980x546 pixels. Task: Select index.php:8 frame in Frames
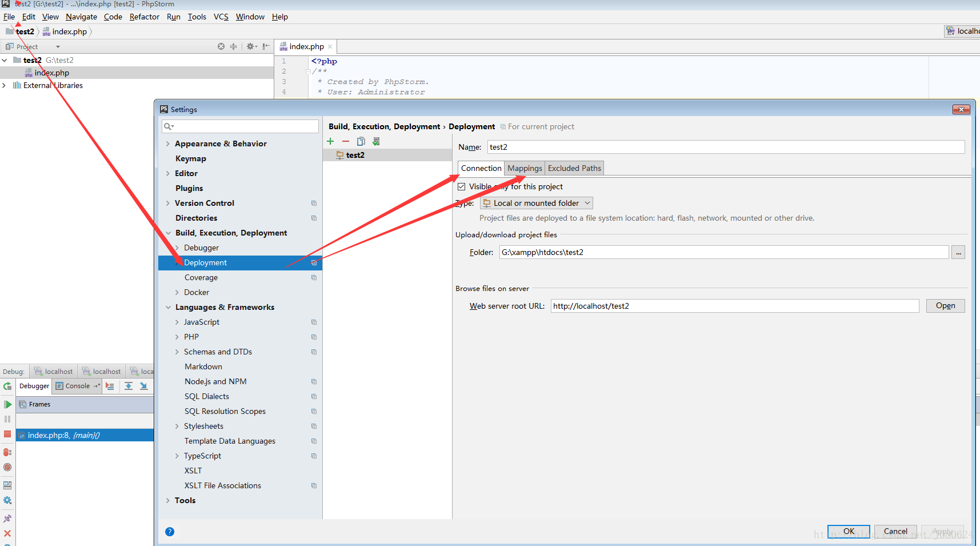tap(85, 435)
